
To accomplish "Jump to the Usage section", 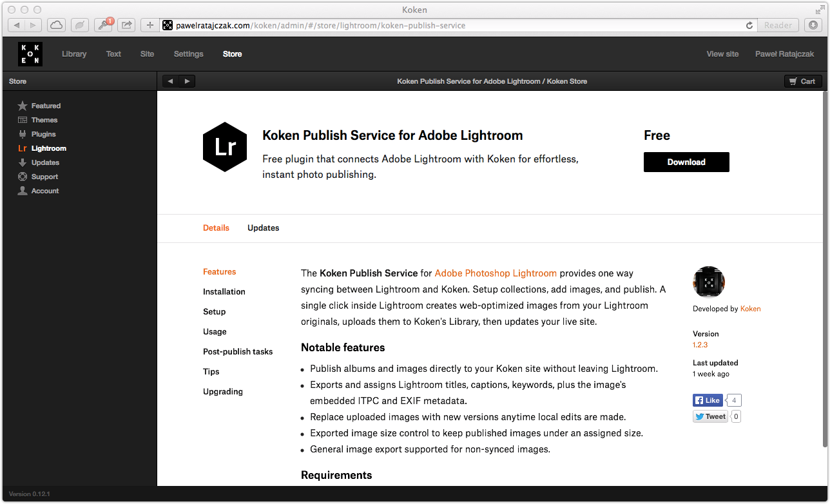I will click(215, 332).
